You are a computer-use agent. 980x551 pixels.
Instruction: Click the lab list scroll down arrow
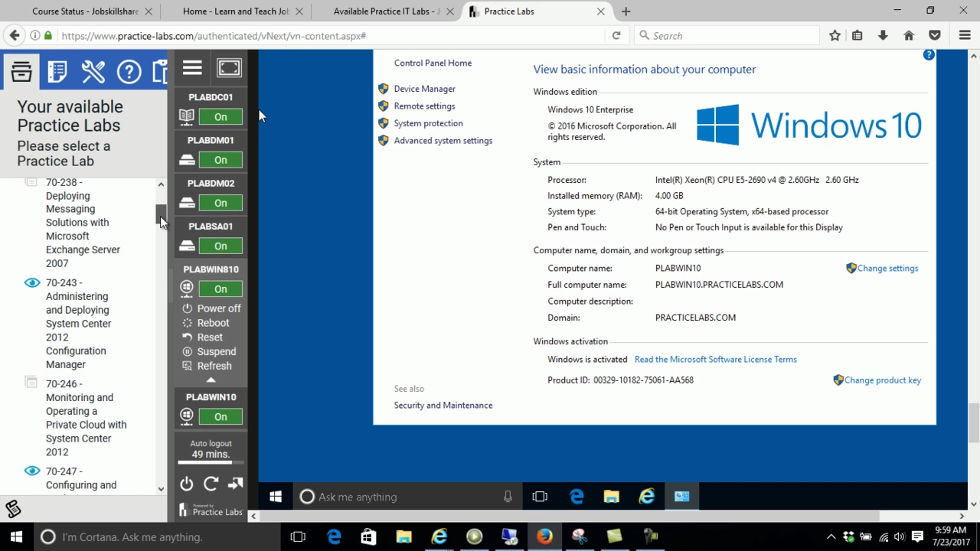161,488
